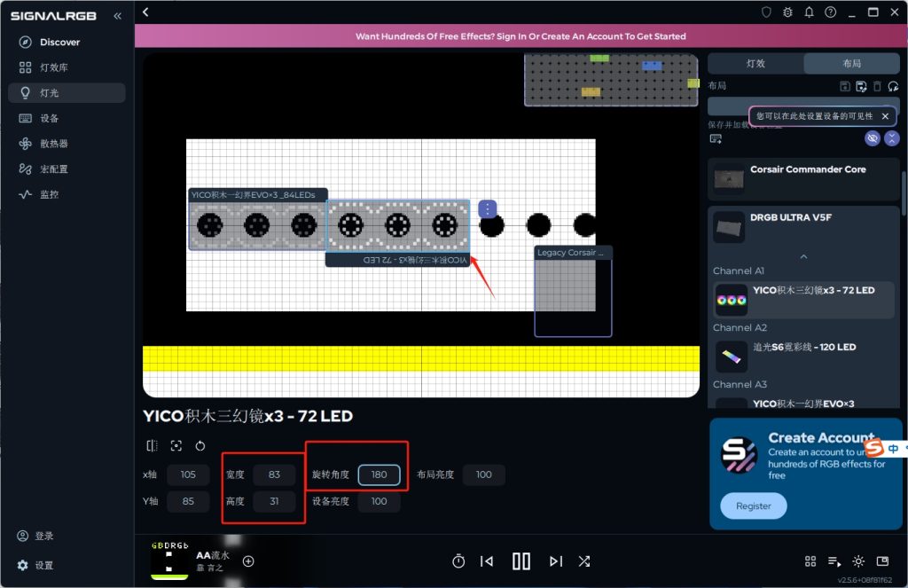Viewport: 908px width, 588px height.
Task: Toggle device visibility eye button
Action: coord(873,137)
